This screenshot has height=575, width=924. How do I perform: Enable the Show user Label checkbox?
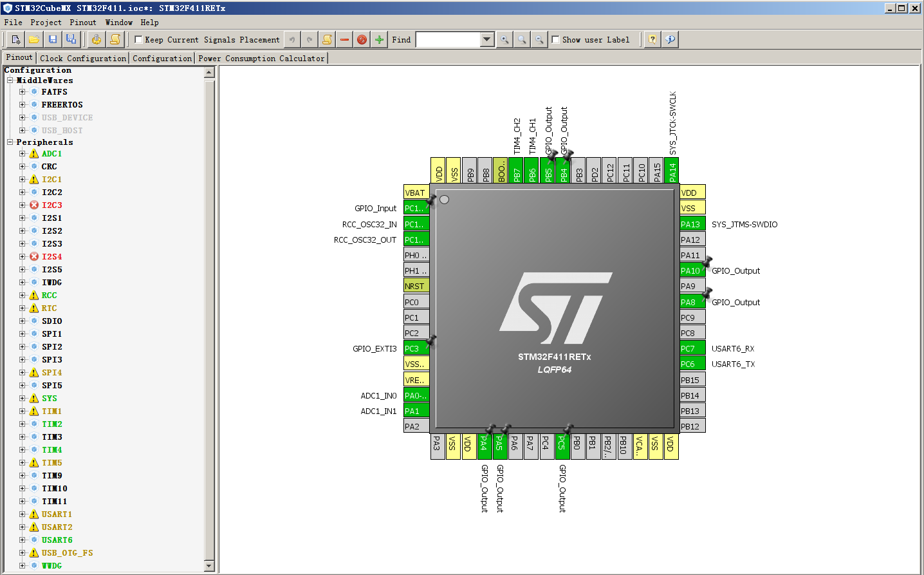pos(555,39)
